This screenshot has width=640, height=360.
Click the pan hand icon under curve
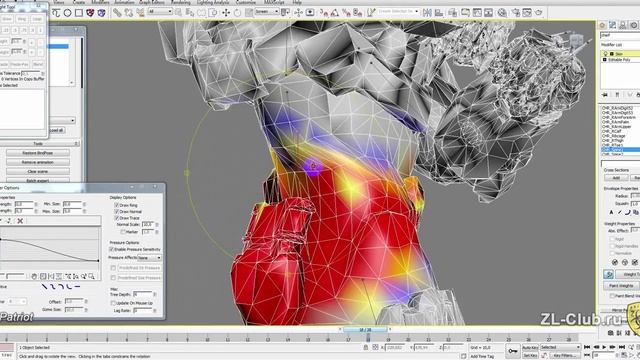click(x=34, y=276)
